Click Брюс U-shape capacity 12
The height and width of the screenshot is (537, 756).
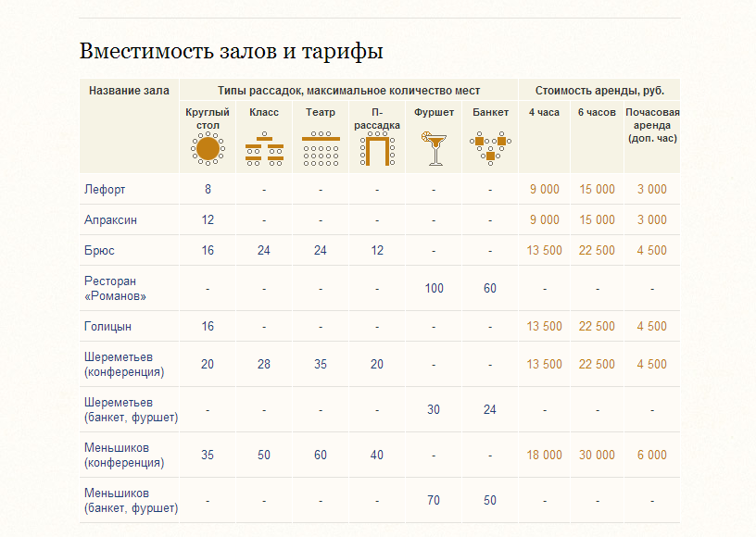pos(377,250)
